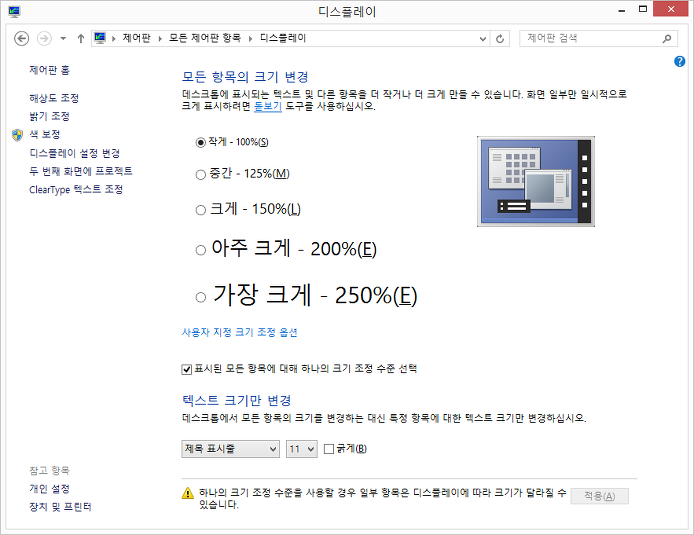Expand chevron before 제어판 breadcrumb
This screenshot has width=694, height=535.
pos(114,38)
